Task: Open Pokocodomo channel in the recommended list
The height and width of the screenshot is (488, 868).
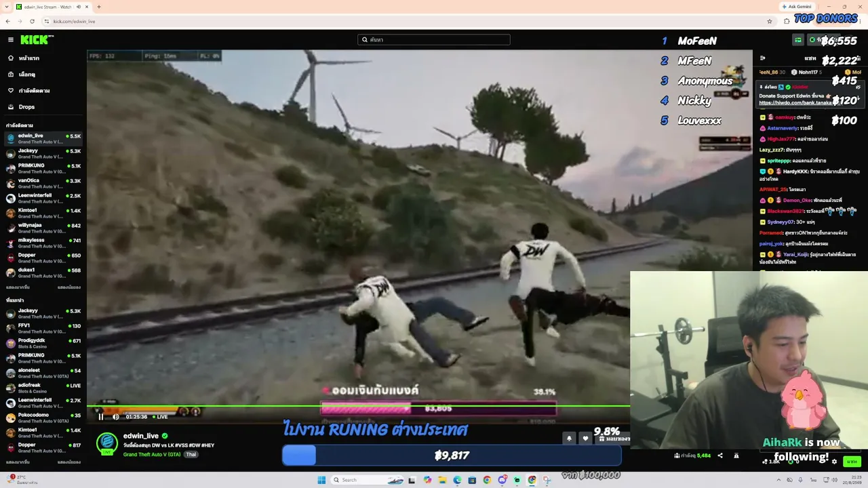Action: tap(43, 418)
